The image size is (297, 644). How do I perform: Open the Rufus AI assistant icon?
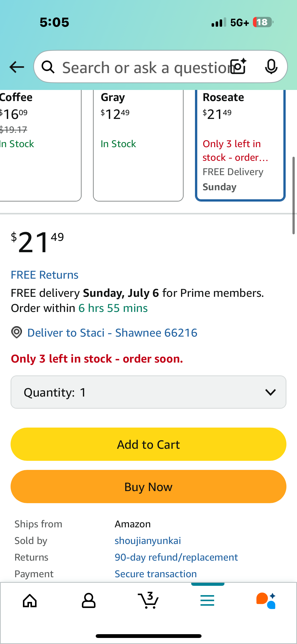[x=266, y=601]
